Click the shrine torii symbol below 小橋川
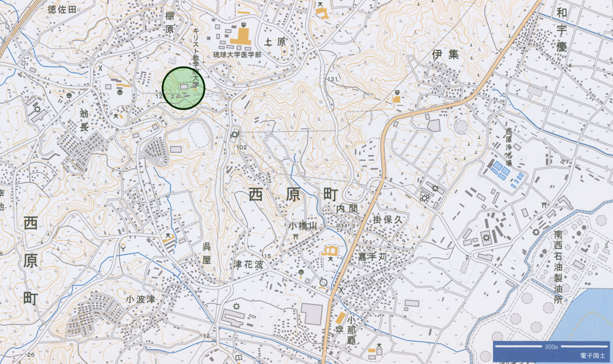 coord(296,236)
